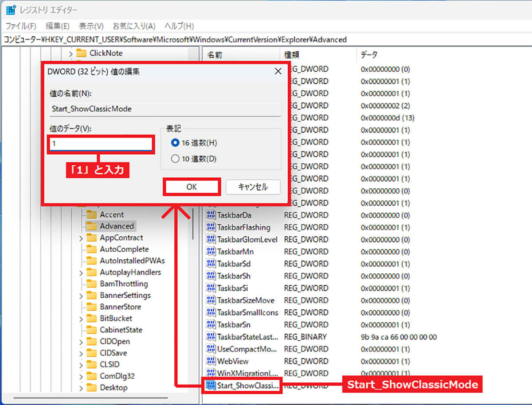Click the Start_ShowClassicMode value icon
Viewport: 532px width, 405px height.
211,386
